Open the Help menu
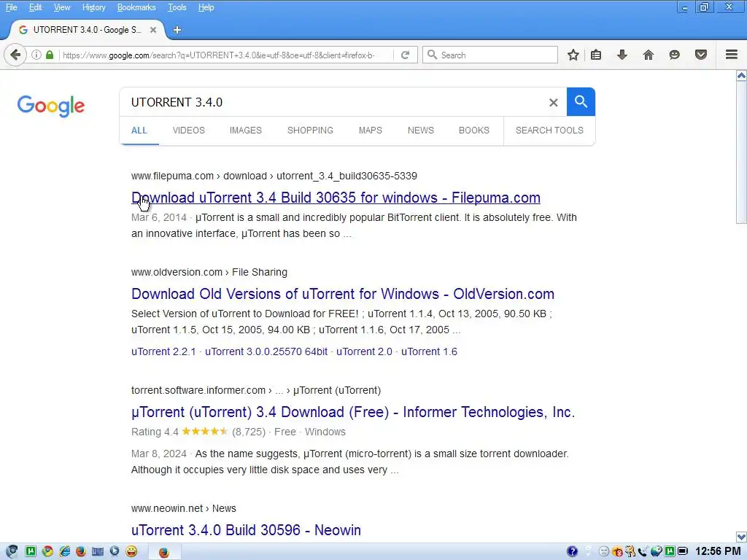Viewport: 747px width, 560px height. click(206, 7)
